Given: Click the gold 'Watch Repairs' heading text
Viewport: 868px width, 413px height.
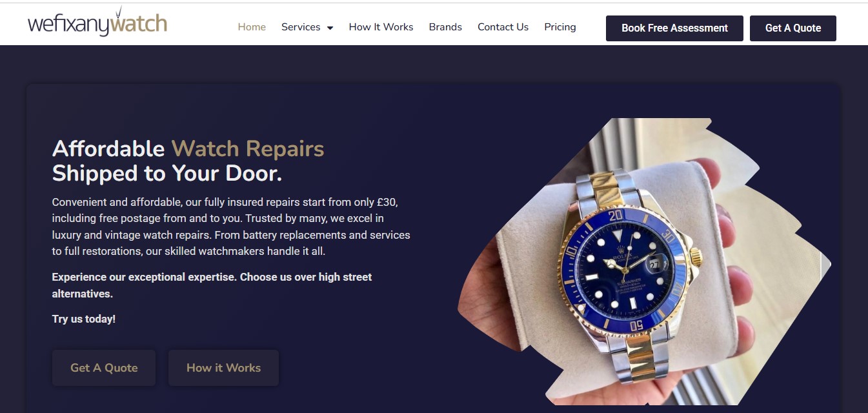Looking at the screenshot, I should click(248, 149).
